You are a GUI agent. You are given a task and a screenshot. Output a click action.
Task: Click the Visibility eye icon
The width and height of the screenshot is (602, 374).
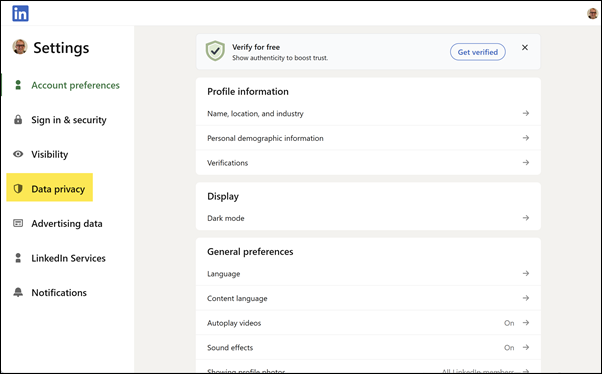click(x=18, y=154)
